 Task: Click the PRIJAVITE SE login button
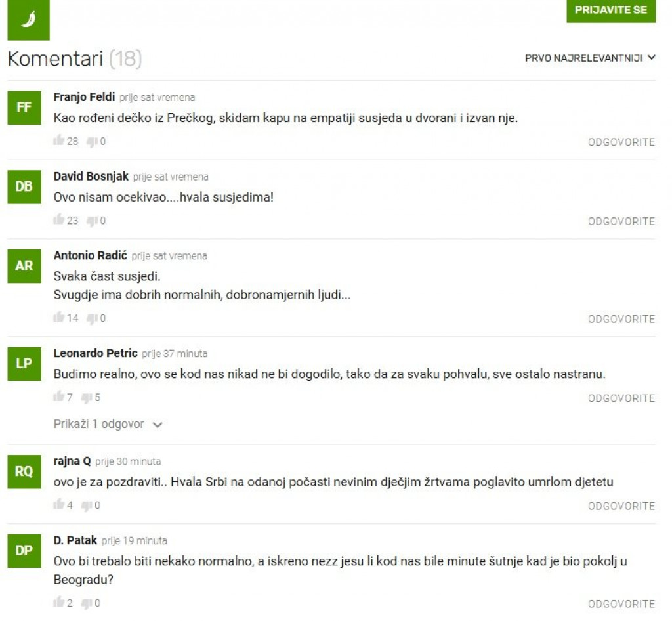(x=611, y=11)
